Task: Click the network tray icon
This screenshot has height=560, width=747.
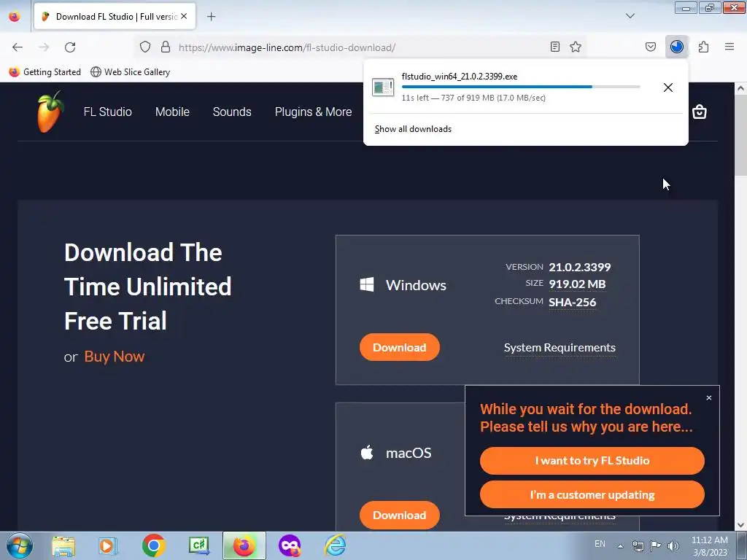Action: click(x=638, y=546)
